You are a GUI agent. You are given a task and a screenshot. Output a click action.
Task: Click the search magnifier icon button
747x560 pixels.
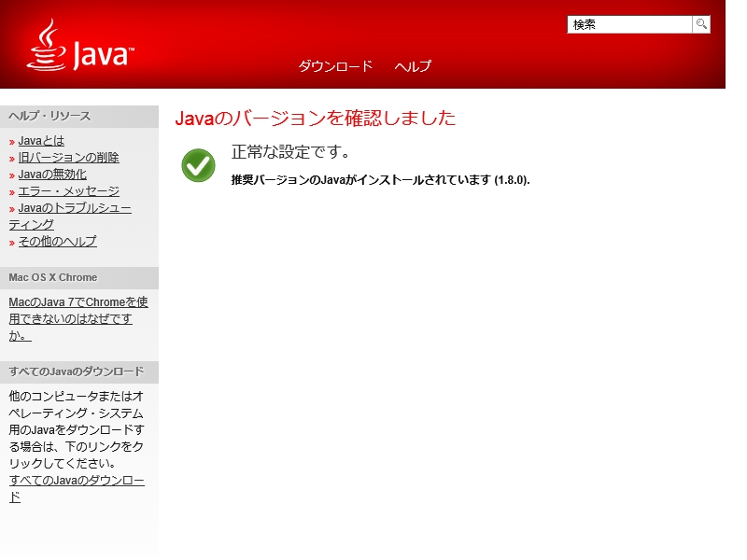tap(701, 24)
